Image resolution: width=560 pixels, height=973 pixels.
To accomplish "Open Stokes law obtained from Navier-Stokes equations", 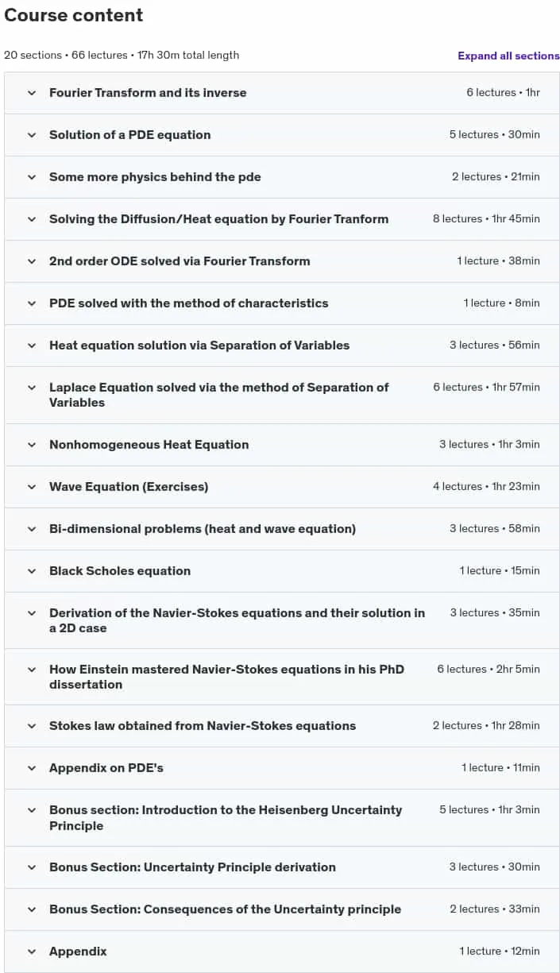I will [x=282, y=726].
